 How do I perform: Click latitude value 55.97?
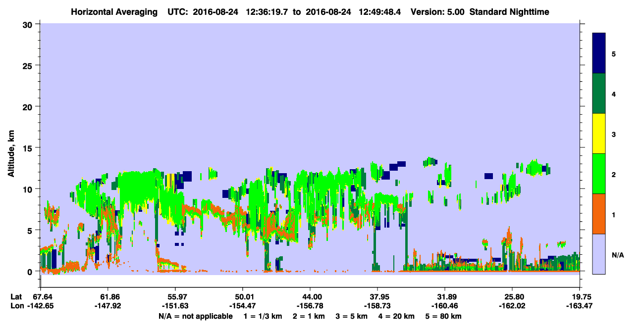175,297
